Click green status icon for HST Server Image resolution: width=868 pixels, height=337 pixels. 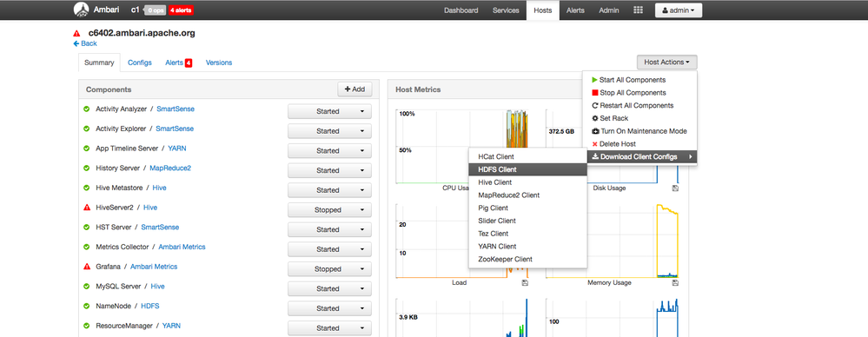(86, 227)
